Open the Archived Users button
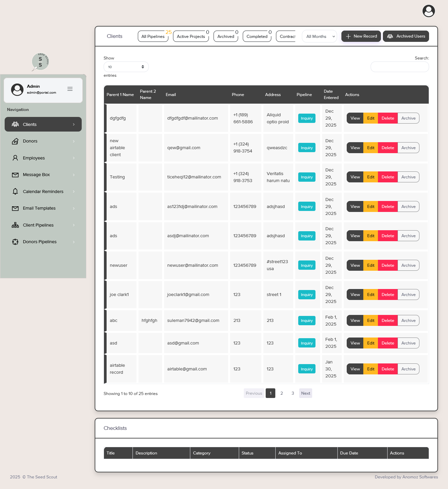448x489 pixels. coord(406,36)
